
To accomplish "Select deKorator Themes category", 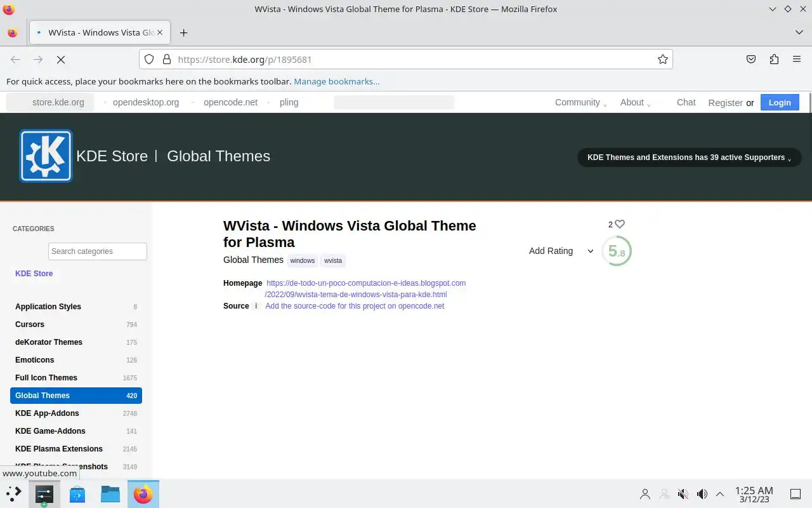I will coord(76,342).
